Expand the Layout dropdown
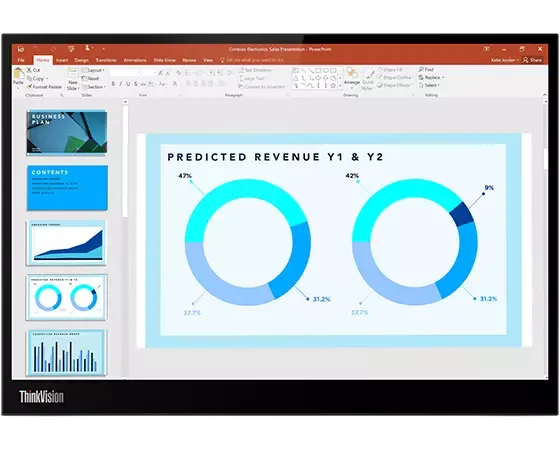Viewport: 560px width, 450px height. [94, 70]
